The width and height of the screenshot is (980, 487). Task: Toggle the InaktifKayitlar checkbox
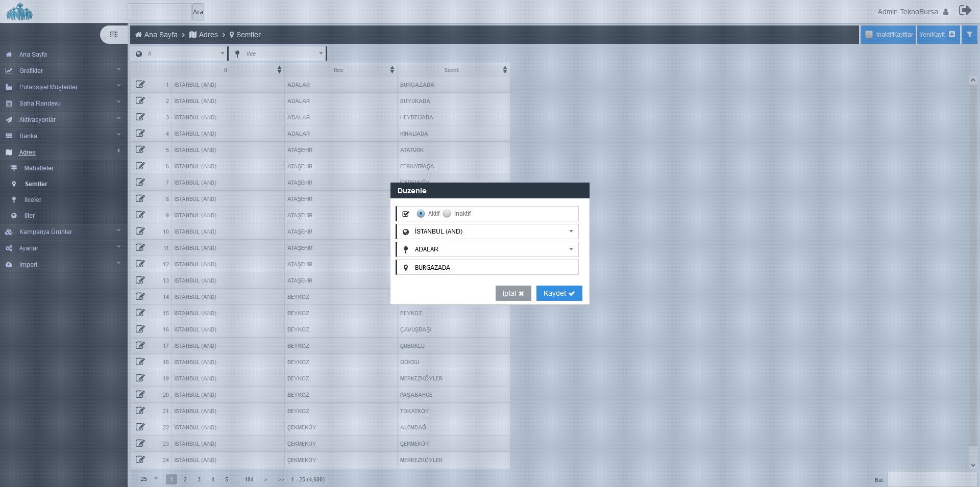869,35
